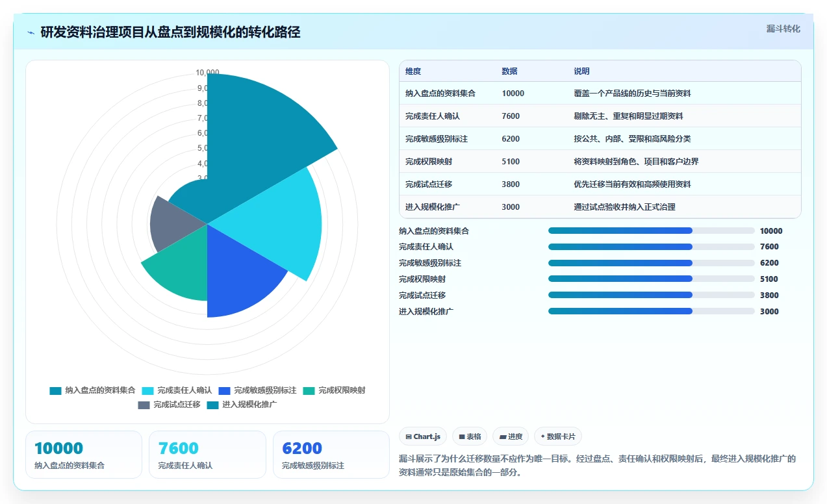This screenshot has width=827, height=504.
Task: Click the lightning icon beside the page title
Action: coord(31,32)
